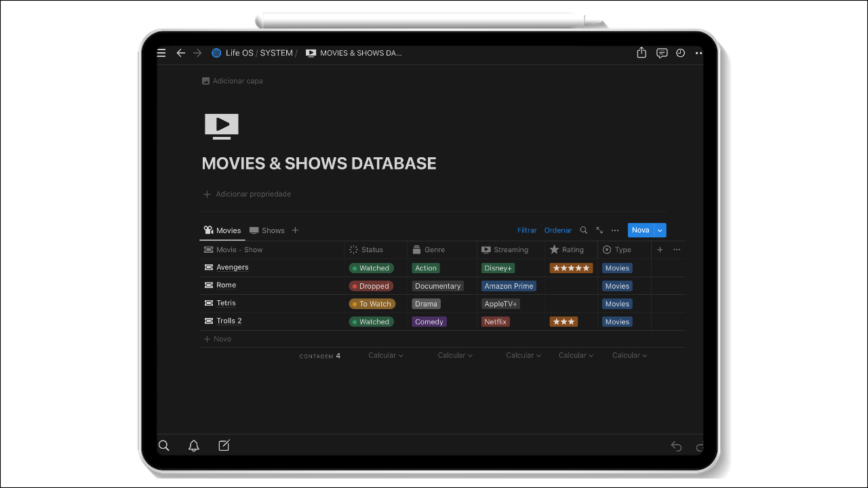Screen dimensions: 868x488
Task: Open column options dots after plus icon
Action: pos(677,249)
